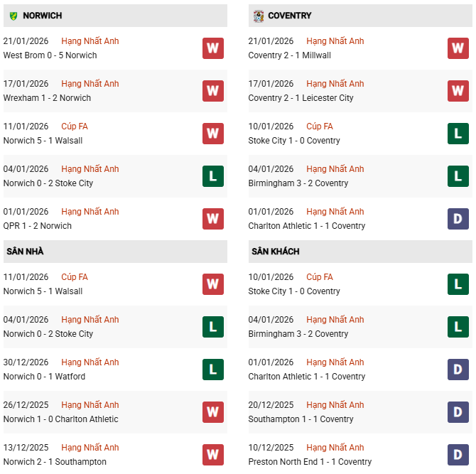Open the Preston North End 1 - 1 Coventry result

[x=310, y=462]
